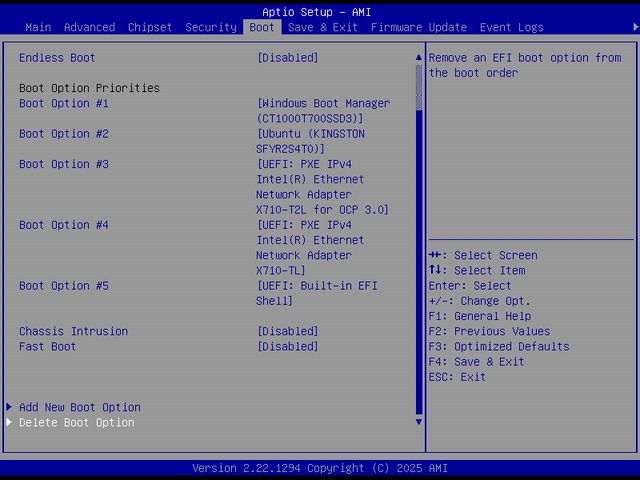Click arrow beside Delete Boot Option
Viewport: 640px width, 480px height.
(x=9, y=422)
